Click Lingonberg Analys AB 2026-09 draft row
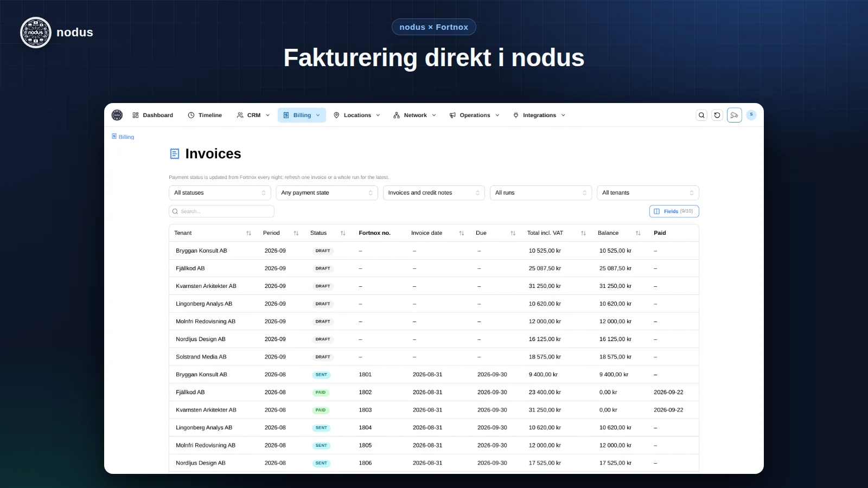 click(433, 304)
